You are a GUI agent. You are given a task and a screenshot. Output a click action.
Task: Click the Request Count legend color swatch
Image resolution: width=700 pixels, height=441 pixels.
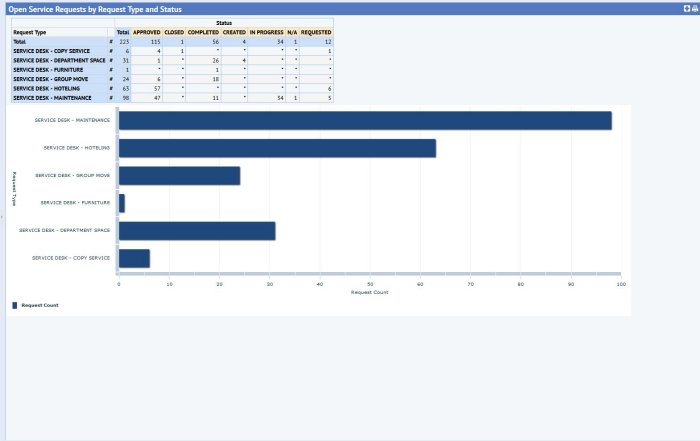pyautogui.click(x=15, y=304)
